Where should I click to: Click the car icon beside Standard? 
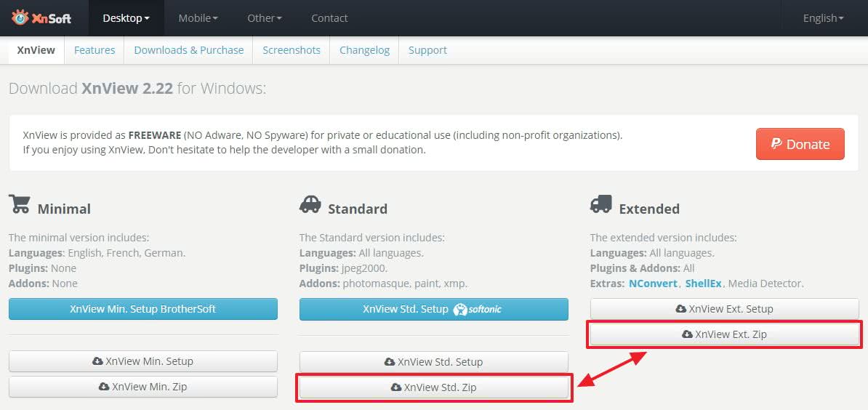[310, 205]
